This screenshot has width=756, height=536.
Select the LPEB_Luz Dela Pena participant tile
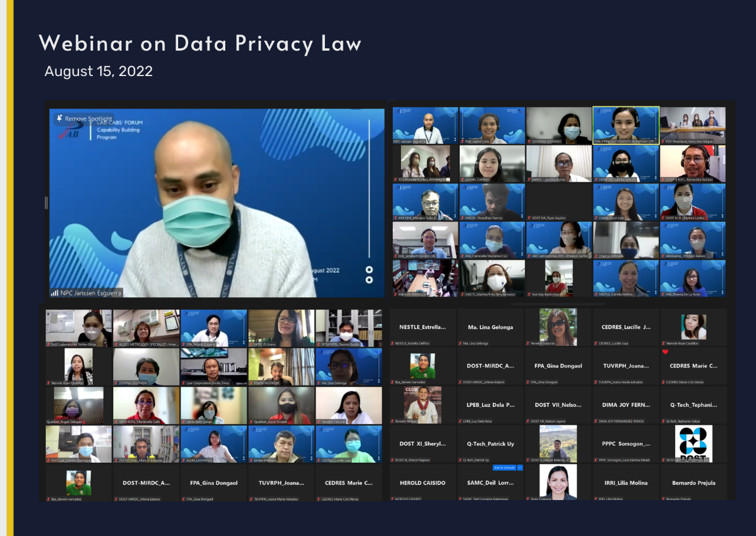491,405
